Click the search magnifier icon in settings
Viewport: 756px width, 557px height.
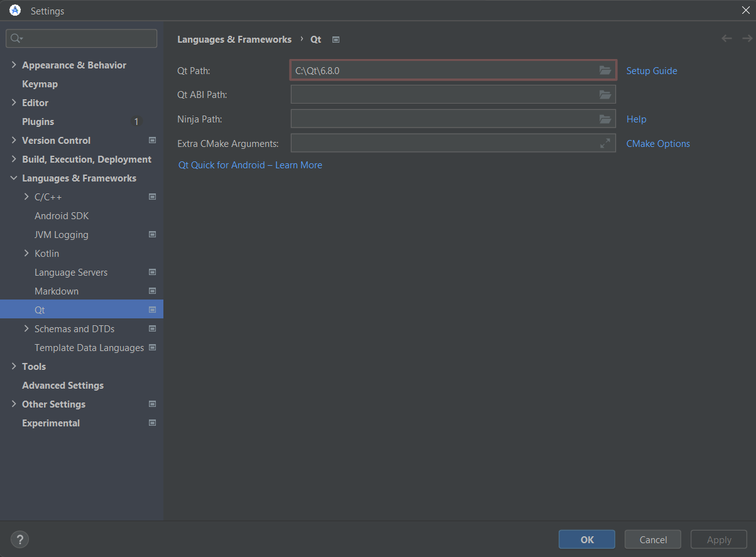pyautogui.click(x=16, y=39)
